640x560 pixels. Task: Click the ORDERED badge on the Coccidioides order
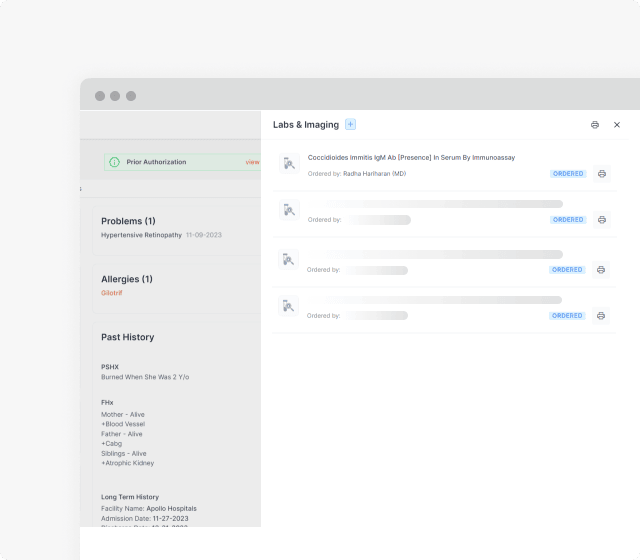click(x=568, y=174)
